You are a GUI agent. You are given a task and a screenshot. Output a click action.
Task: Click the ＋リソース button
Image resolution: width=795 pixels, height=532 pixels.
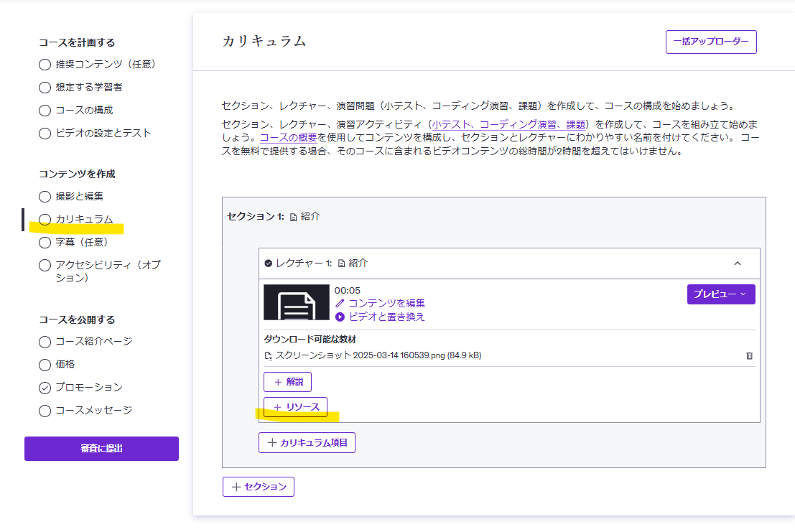pos(296,407)
